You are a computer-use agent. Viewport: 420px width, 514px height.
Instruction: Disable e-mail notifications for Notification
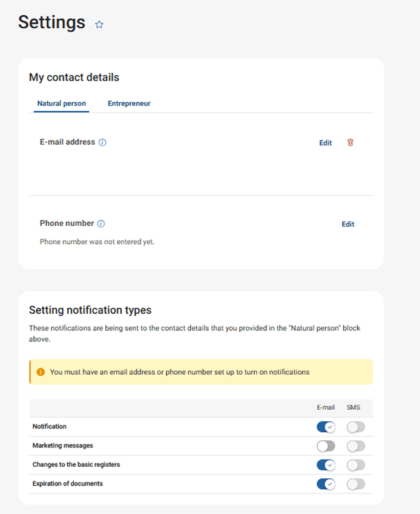coord(326,427)
